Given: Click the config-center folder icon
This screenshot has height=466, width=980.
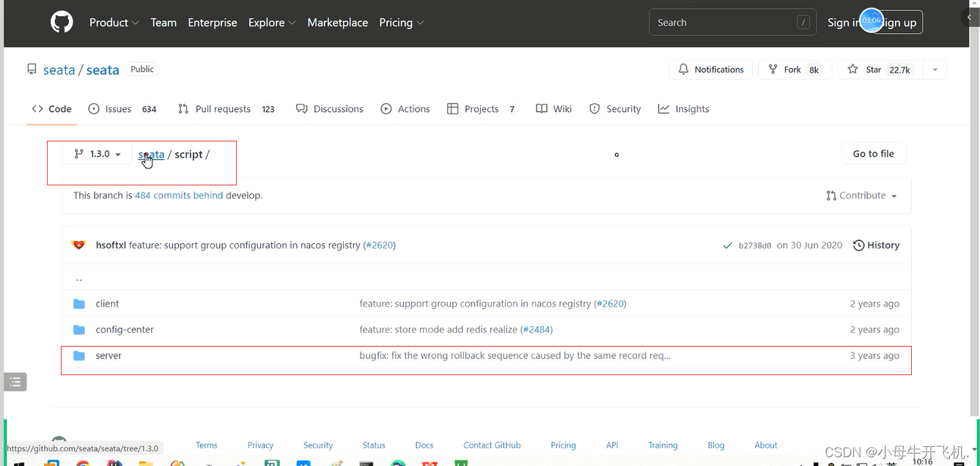Looking at the screenshot, I should [x=79, y=330].
